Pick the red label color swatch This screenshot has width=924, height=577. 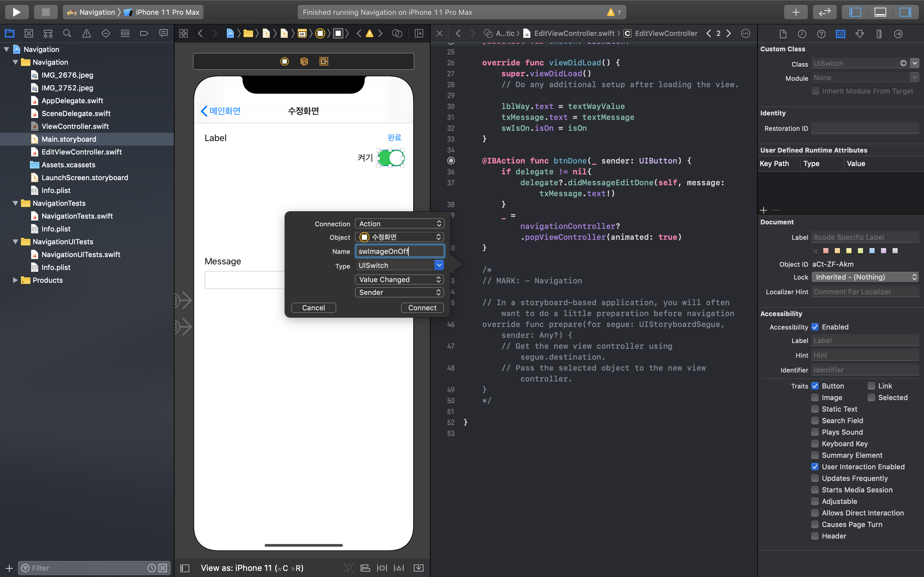(826, 251)
